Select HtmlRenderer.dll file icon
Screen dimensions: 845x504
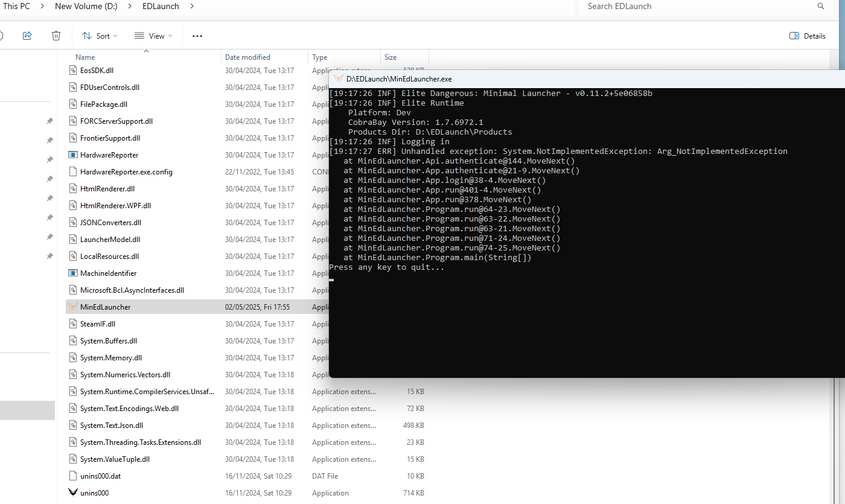(x=73, y=189)
